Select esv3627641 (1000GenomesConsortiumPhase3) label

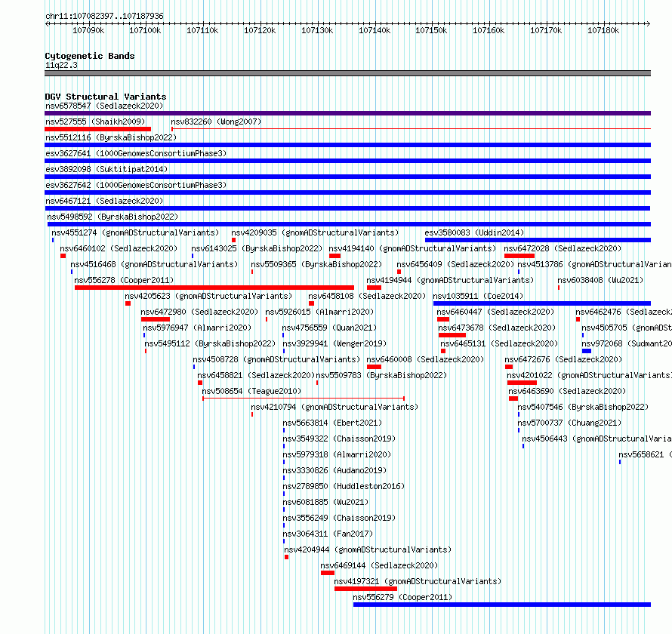pyautogui.click(x=136, y=153)
